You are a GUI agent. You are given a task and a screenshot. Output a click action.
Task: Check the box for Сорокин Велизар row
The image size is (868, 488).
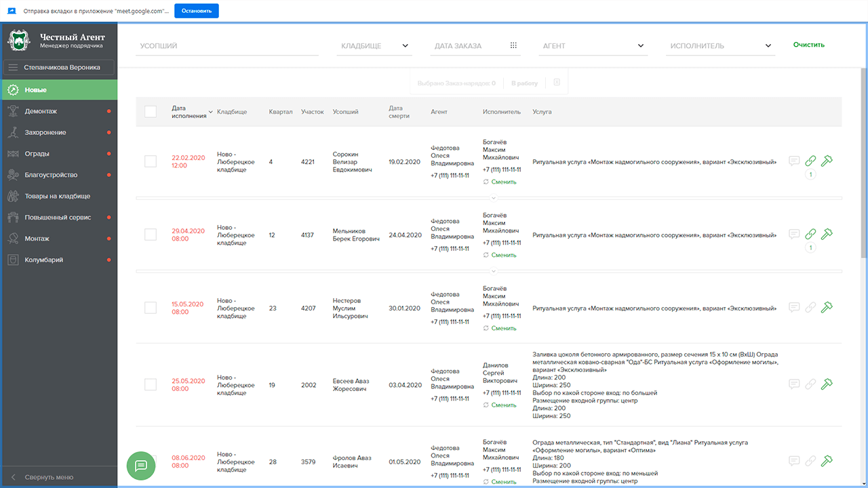coord(151,161)
